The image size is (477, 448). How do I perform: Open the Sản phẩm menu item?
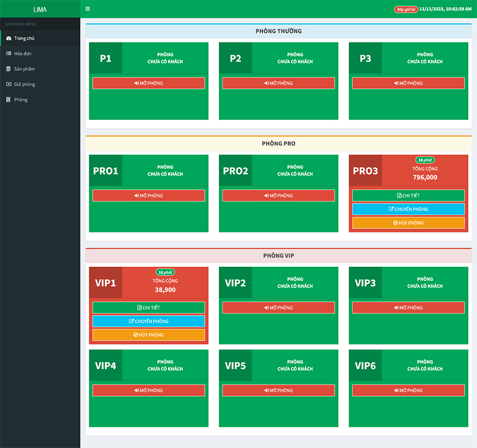pyautogui.click(x=40, y=69)
